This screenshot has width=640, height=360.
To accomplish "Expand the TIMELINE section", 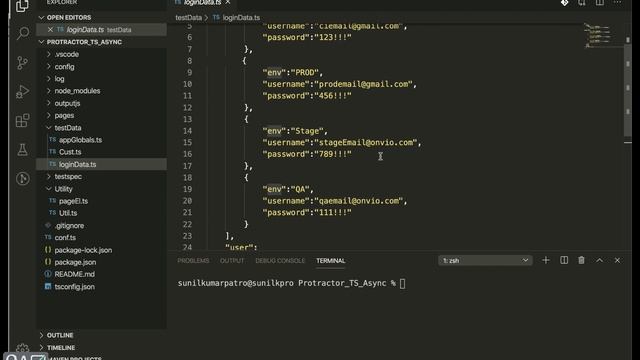I will 61,348.
